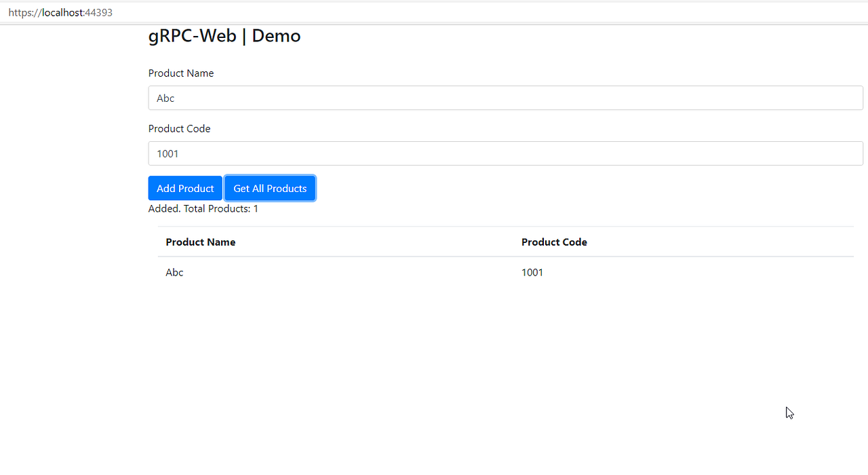Viewport: 868px width, 475px height.
Task: Click the Added. Total Products: 1 status text
Action: [x=203, y=208]
